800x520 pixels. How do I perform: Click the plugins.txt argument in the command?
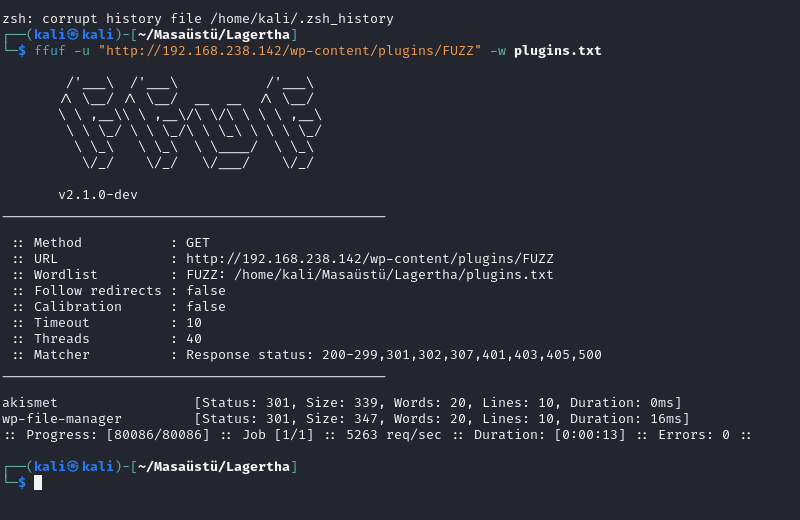pyautogui.click(x=558, y=51)
